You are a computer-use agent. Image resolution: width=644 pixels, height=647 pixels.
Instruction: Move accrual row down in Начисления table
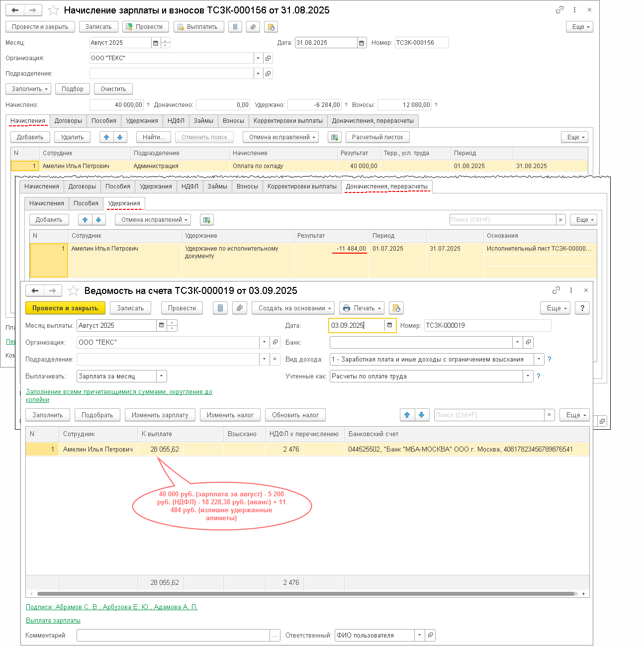tap(120, 137)
